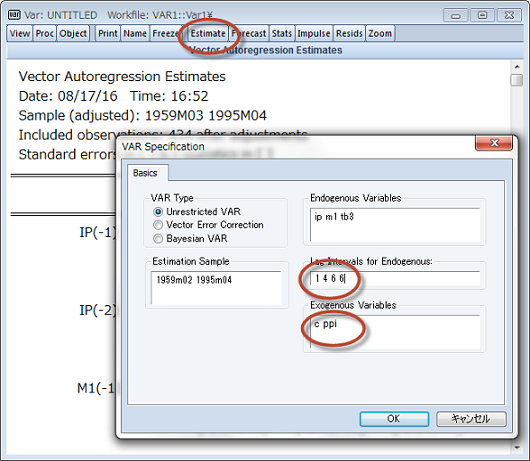
Task: Click the vertical scrollbar thumb of output
Action: click(x=516, y=80)
